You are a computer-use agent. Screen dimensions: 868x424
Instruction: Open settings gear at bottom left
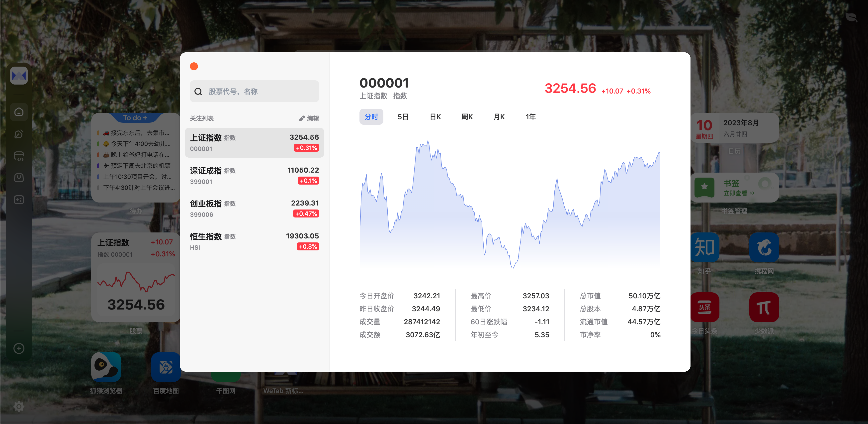19,407
